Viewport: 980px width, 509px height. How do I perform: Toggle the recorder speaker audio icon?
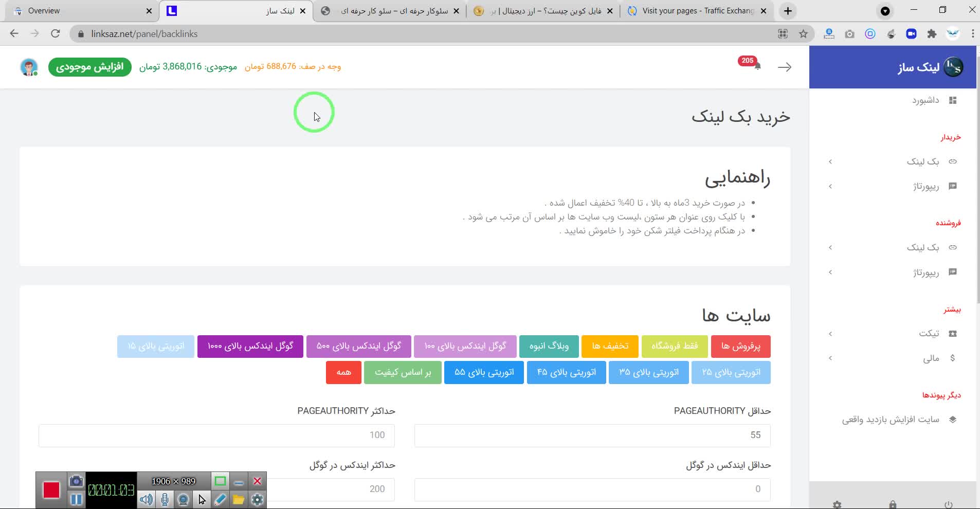coord(146,499)
